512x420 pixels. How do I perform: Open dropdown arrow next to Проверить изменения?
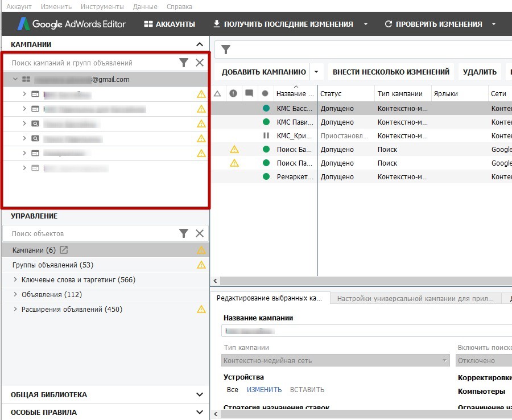coord(494,24)
